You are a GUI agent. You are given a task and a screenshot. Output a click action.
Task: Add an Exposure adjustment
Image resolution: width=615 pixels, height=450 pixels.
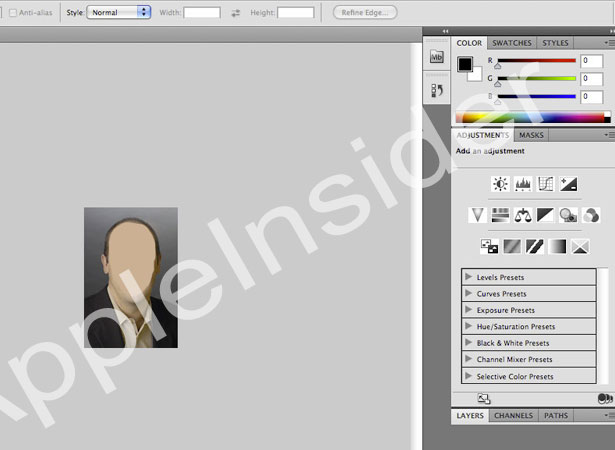tap(568, 184)
